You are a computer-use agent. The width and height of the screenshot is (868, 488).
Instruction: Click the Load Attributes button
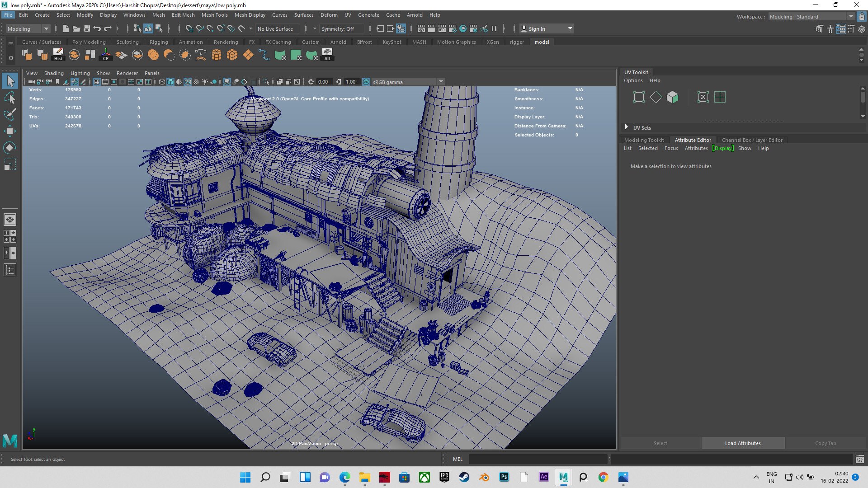click(743, 443)
